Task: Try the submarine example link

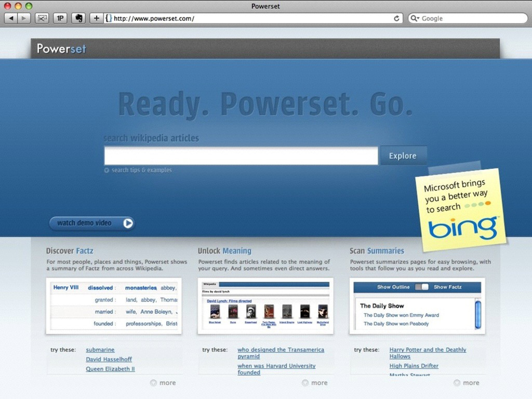Action: (x=100, y=350)
